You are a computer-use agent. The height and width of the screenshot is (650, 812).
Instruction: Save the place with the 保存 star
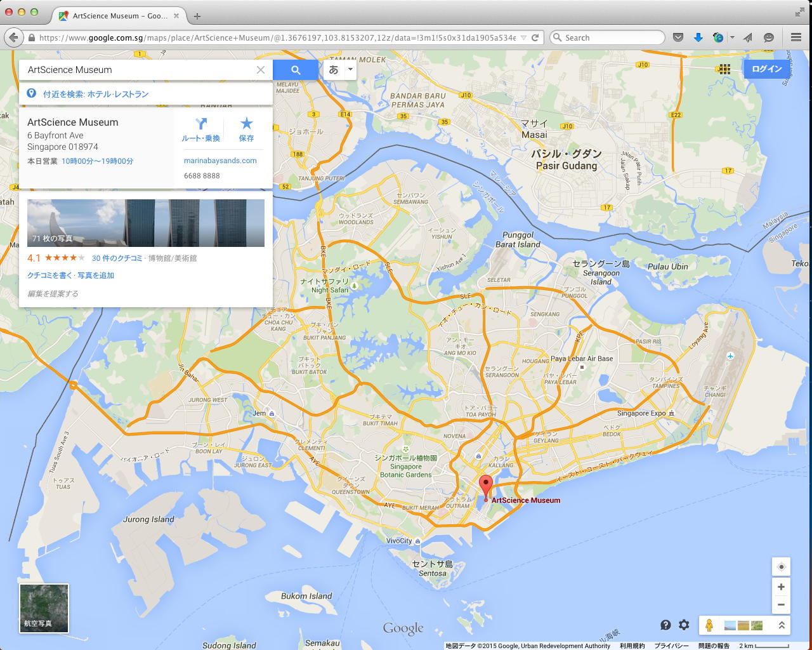[x=246, y=129]
